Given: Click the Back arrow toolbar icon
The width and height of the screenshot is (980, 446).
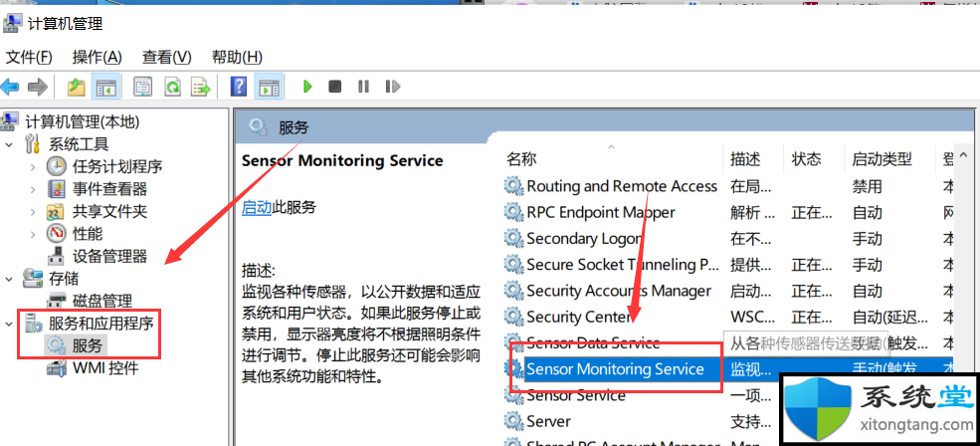Looking at the screenshot, I should (10, 87).
